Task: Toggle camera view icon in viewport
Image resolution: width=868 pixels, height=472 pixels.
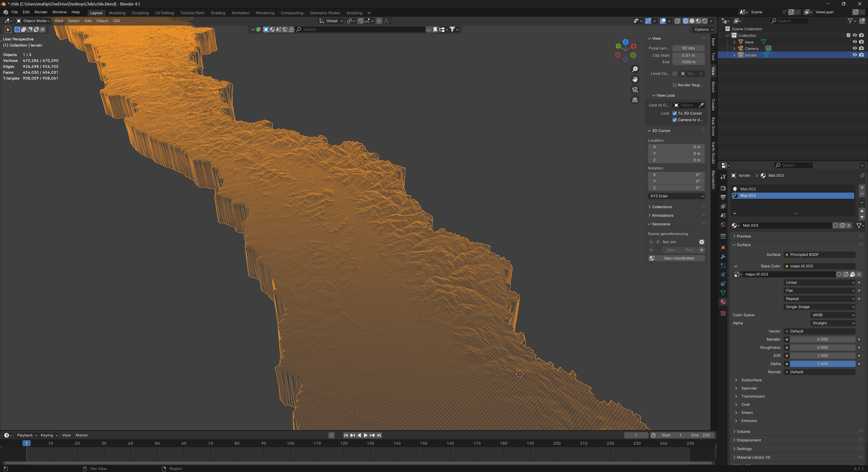Action: 635,90
